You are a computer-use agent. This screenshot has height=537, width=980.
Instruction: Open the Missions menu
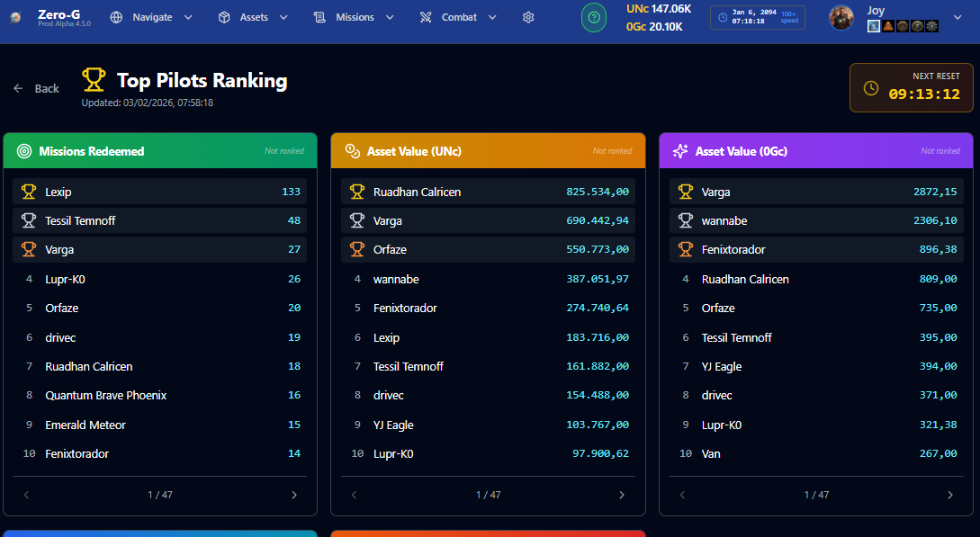coord(354,17)
